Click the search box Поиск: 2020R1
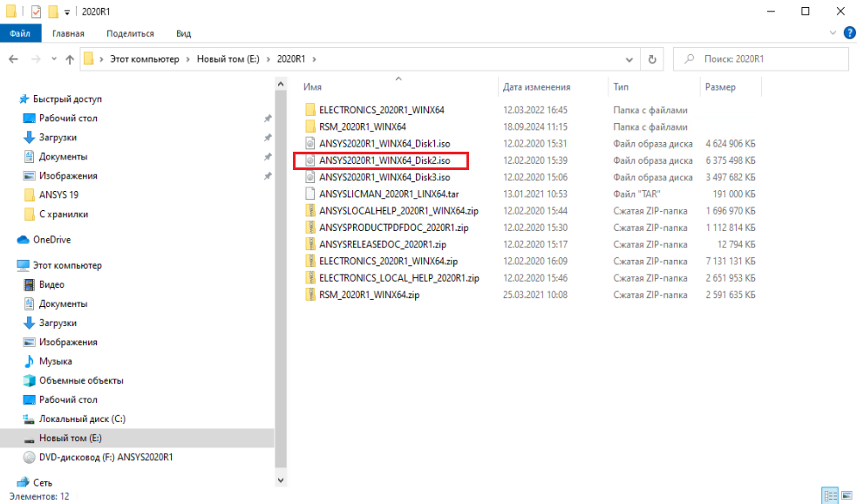 [x=760, y=59]
